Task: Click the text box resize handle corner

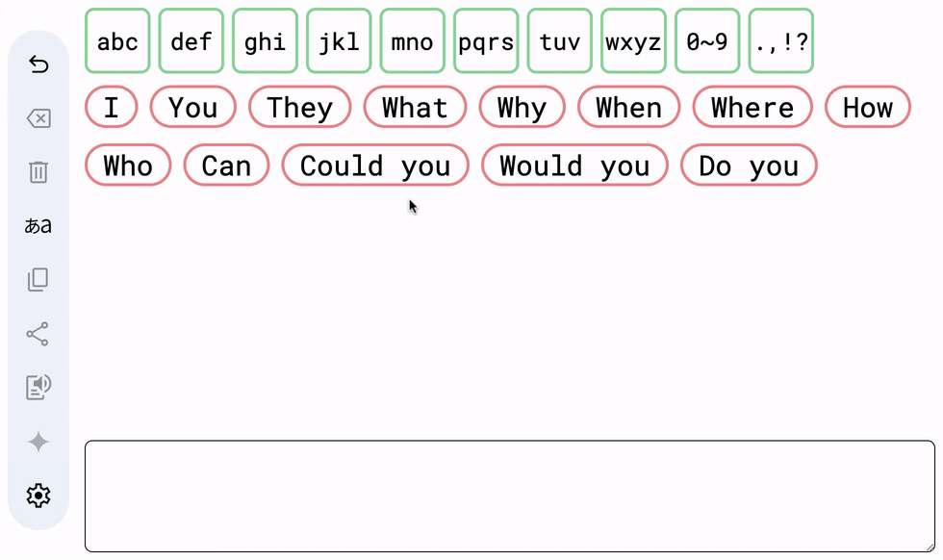Action: (930, 547)
